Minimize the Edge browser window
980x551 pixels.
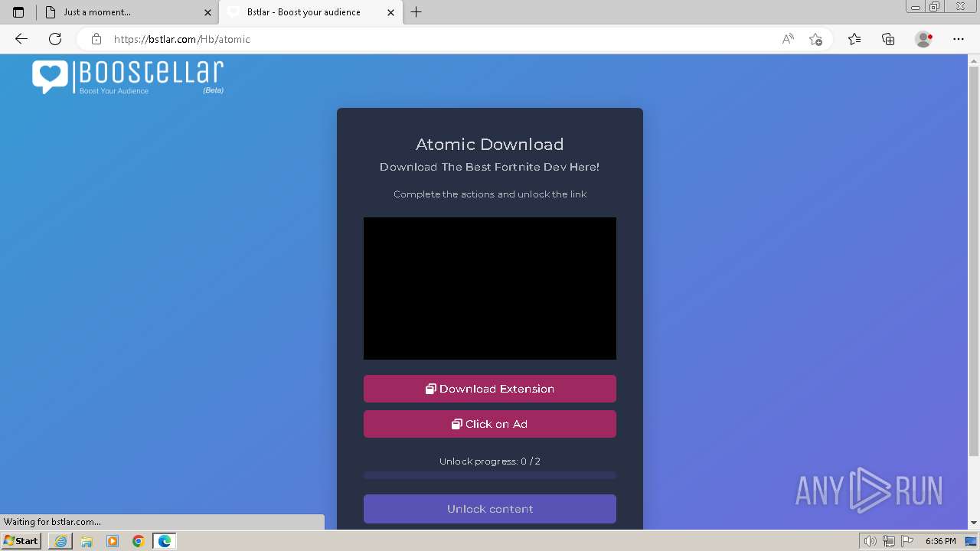pyautogui.click(x=916, y=7)
